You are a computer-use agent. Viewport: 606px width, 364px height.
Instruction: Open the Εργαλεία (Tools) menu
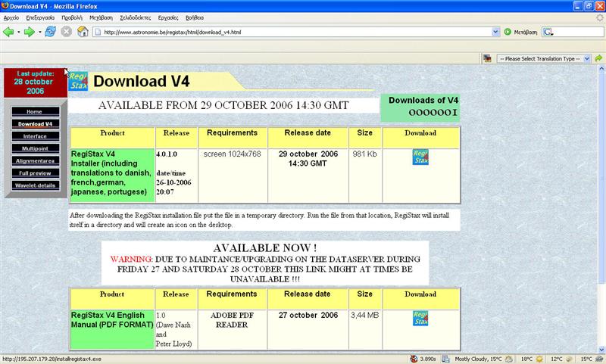pos(168,17)
